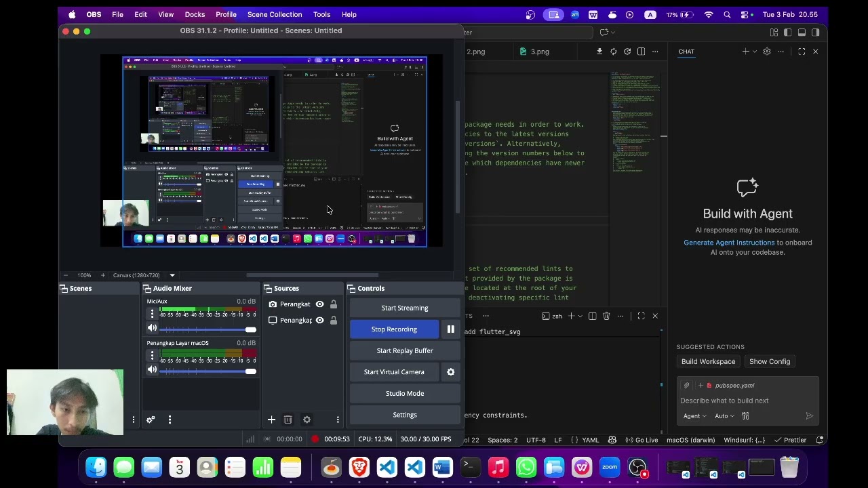868x488 pixels.
Task: Expand new chat dropdown chevron
Action: coord(754,52)
